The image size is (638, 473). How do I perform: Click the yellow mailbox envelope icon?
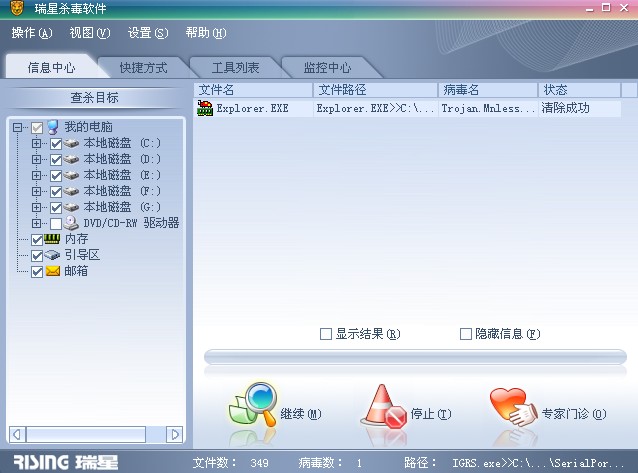[x=53, y=271]
